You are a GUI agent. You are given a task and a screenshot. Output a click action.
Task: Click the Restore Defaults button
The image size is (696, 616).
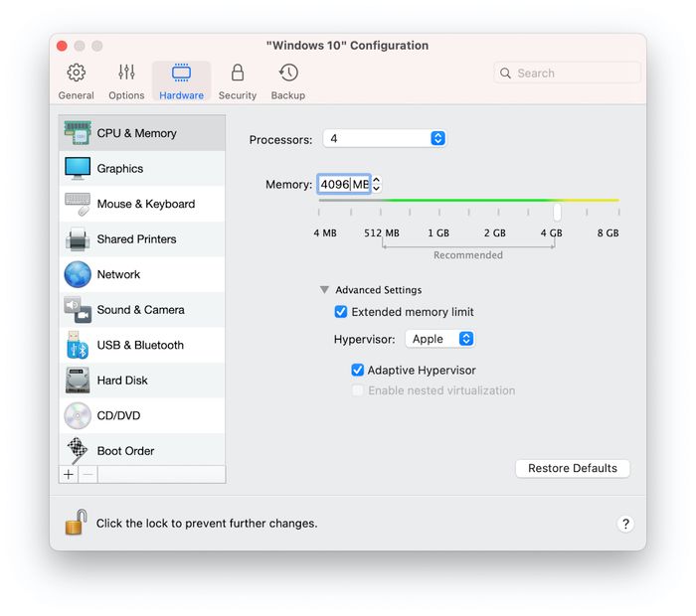[x=573, y=468]
